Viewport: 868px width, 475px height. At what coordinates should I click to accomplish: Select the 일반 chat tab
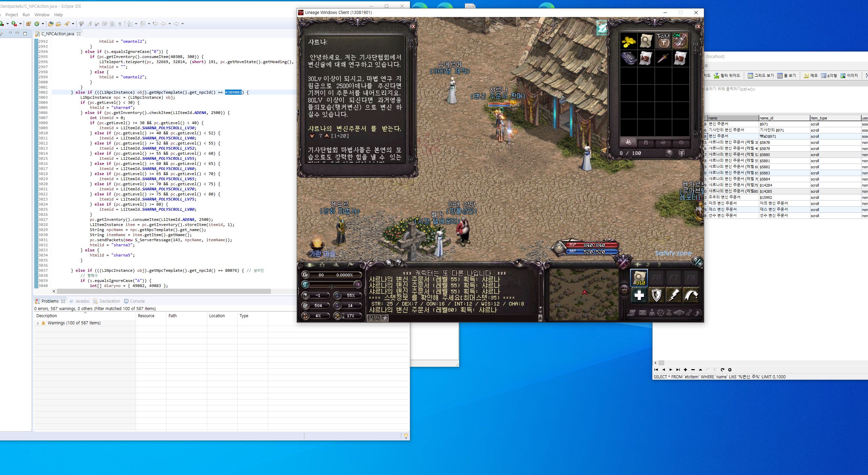(374, 318)
